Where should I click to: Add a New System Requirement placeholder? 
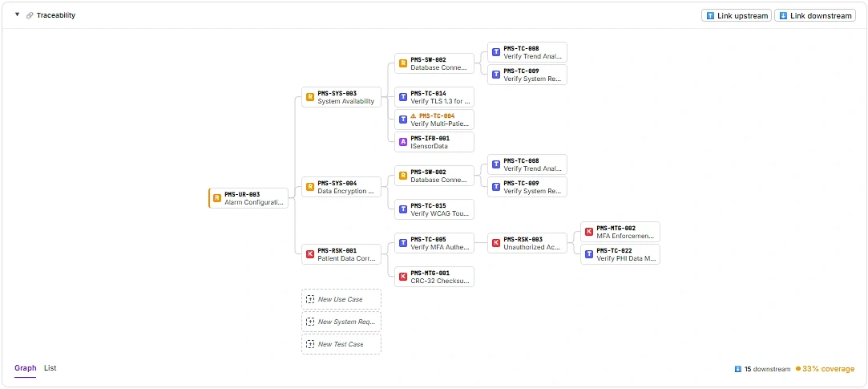click(341, 322)
